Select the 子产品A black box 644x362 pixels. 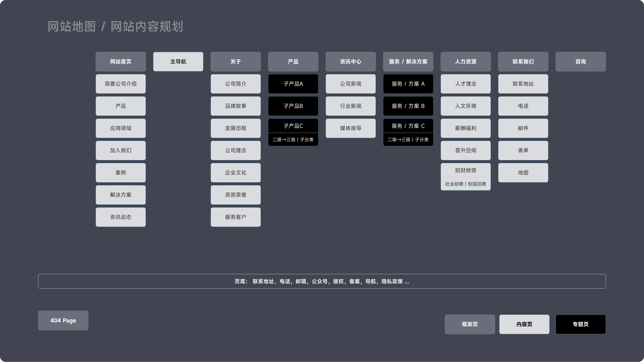tap(293, 84)
